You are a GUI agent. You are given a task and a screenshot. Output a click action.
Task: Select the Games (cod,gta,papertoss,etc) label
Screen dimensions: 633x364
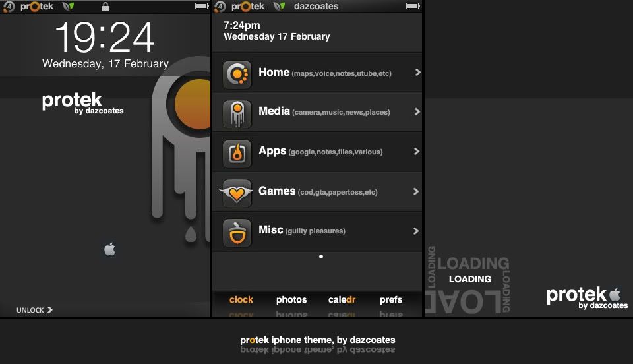(318, 191)
